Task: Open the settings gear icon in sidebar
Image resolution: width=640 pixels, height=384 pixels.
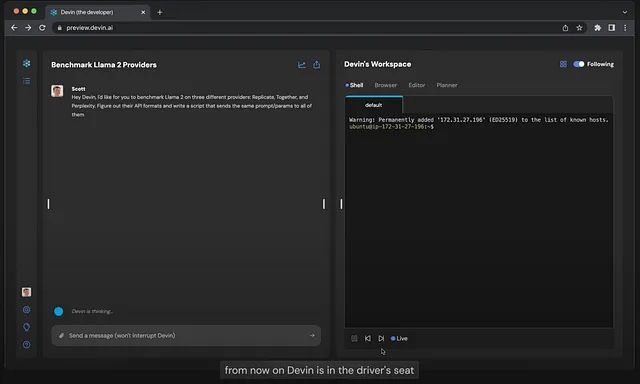Action: coord(27,310)
